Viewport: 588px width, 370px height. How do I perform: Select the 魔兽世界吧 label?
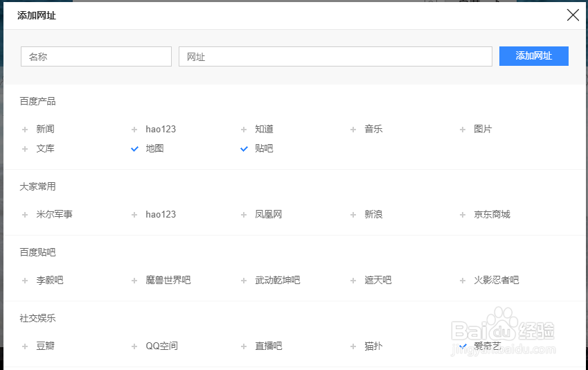tap(168, 280)
